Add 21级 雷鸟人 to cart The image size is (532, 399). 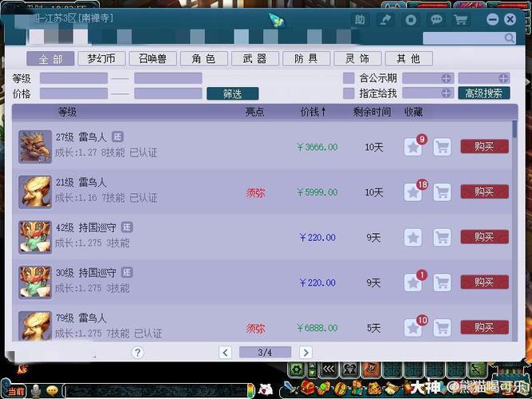[442, 192]
